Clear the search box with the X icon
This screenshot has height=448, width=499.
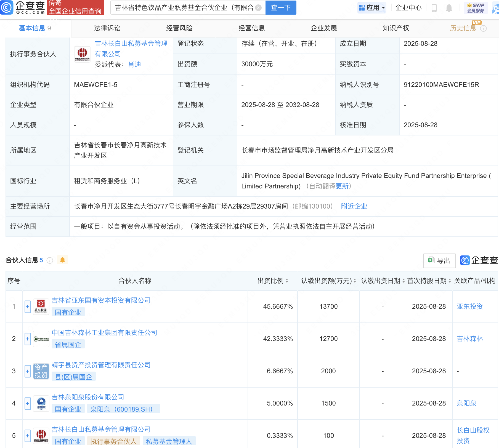tap(258, 8)
